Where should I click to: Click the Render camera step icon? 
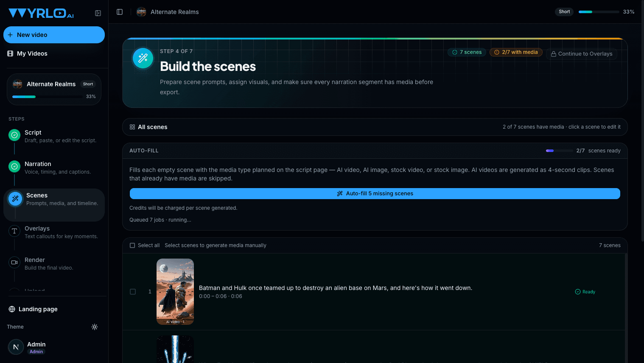pos(14,262)
